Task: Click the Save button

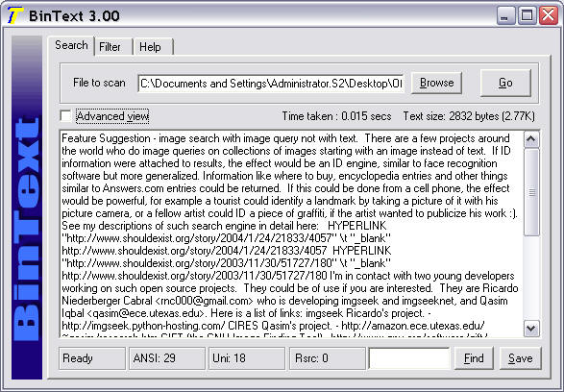Action: pyautogui.click(x=520, y=358)
